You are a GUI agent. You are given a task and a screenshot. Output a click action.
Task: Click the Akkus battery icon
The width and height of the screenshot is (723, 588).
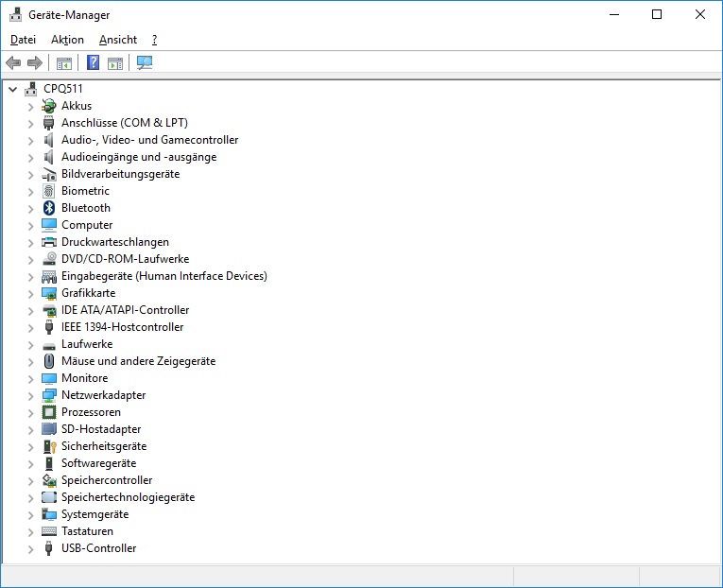click(x=50, y=106)
